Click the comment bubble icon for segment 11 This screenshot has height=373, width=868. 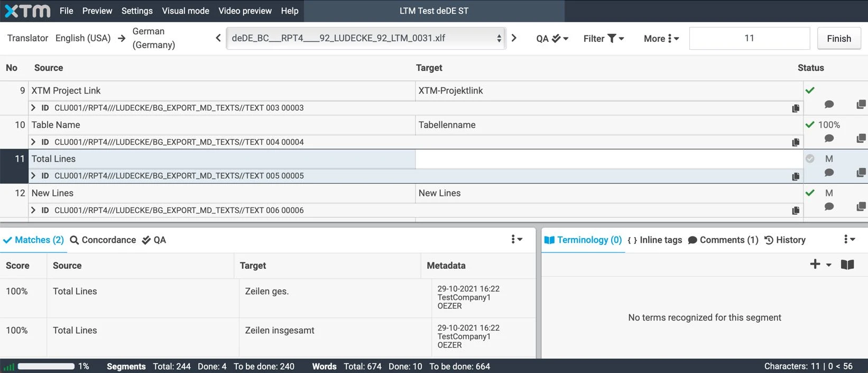[829, 172]
